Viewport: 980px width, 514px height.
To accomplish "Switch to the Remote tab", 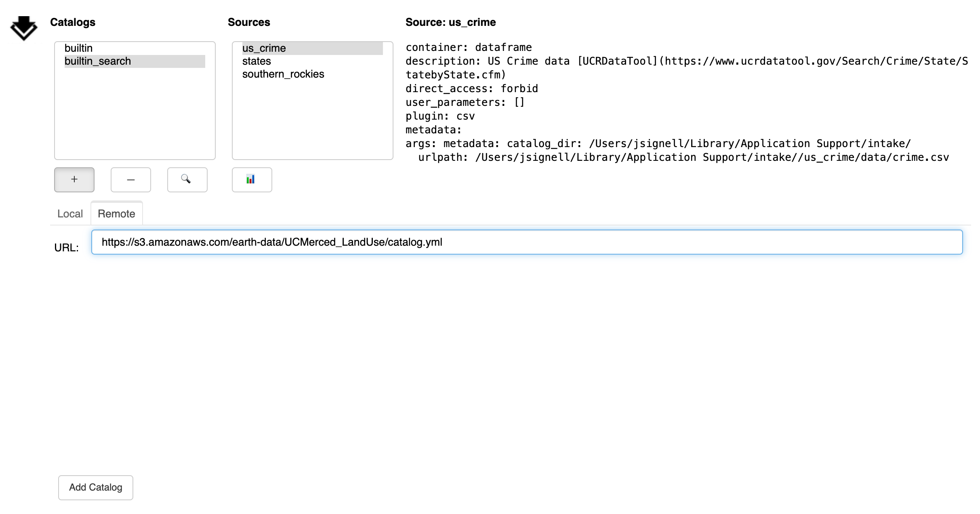I will (x=117, y=214).
